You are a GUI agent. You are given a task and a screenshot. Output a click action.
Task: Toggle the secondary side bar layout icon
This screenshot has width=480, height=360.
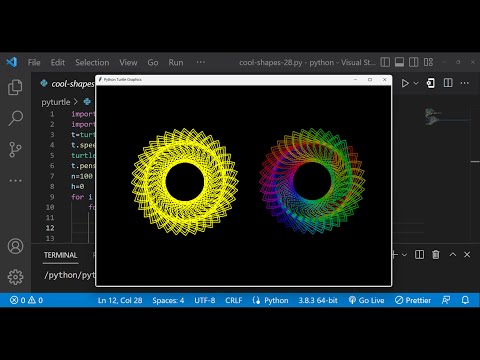coord(413,62)
